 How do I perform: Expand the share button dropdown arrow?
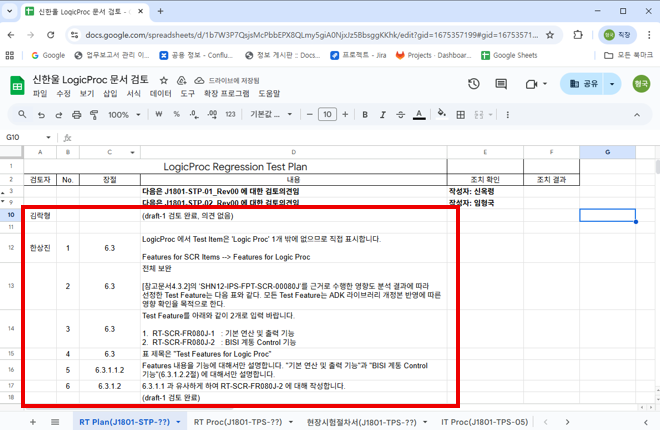pos(612,84)
